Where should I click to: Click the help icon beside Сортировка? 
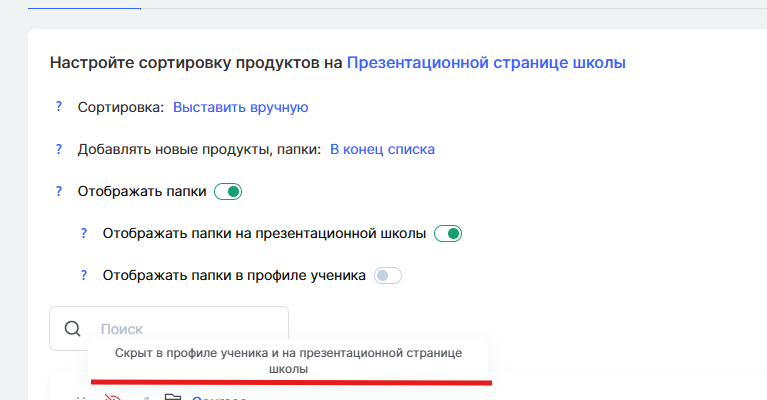pyautogui.click(x=59, y=107)
